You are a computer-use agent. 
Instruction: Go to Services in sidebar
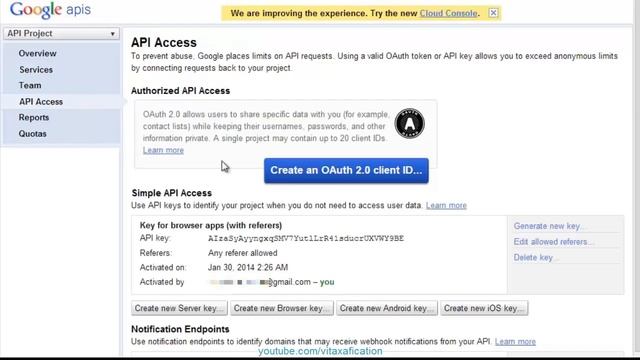point(36,70)
